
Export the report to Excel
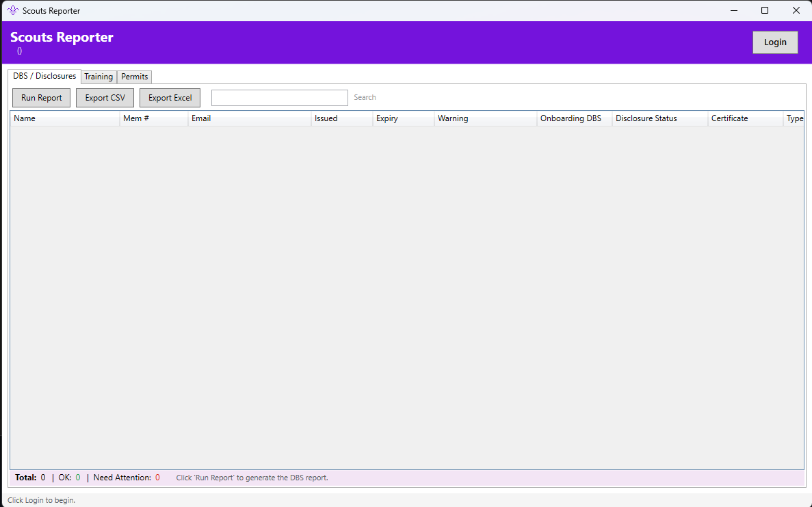pos(170,98)
